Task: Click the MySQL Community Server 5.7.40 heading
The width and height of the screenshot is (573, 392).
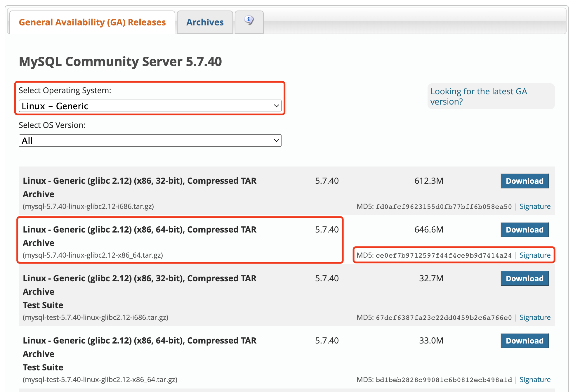Action: pos(120,62)
